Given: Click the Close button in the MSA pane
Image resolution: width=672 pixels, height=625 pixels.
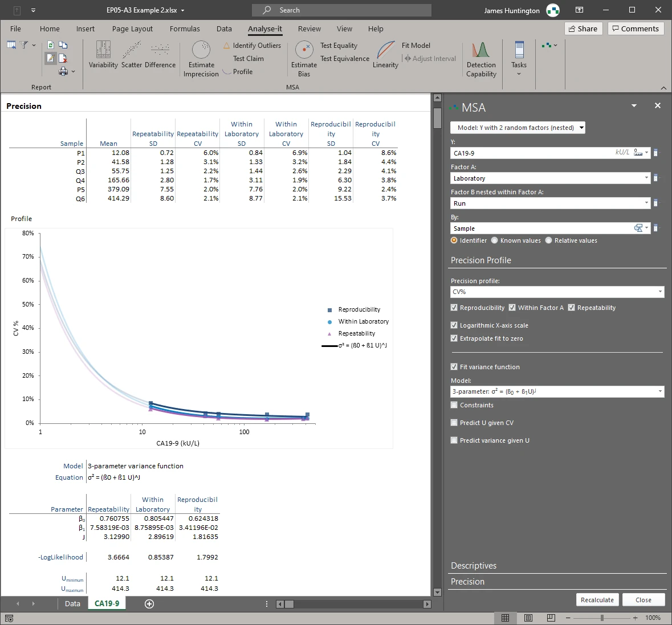Looking at the screenshot, I should pos(644,600).
